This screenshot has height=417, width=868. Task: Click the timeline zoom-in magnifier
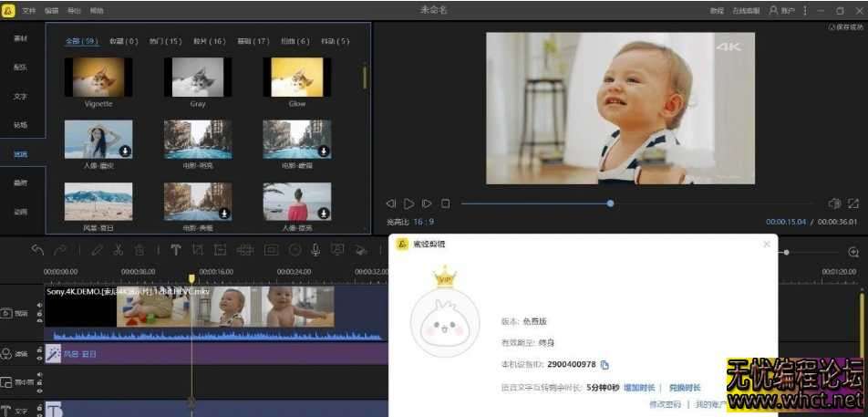854,251
